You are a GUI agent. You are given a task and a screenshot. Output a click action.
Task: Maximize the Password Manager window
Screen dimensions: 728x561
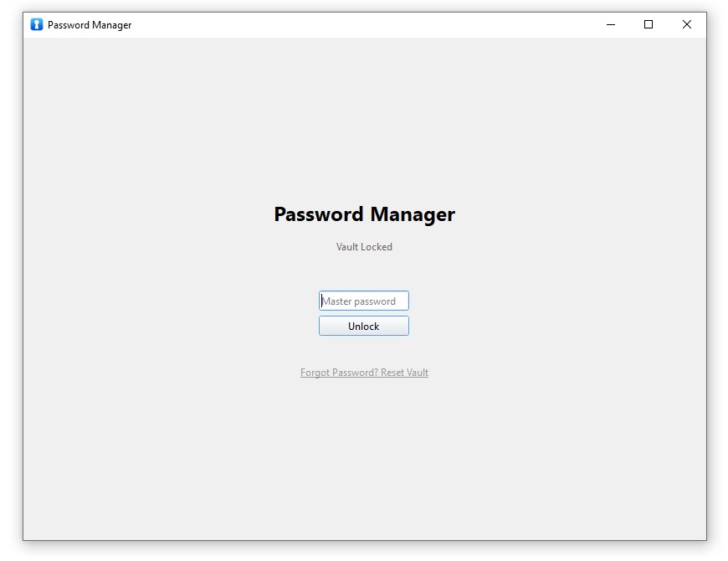pos(649,24)
